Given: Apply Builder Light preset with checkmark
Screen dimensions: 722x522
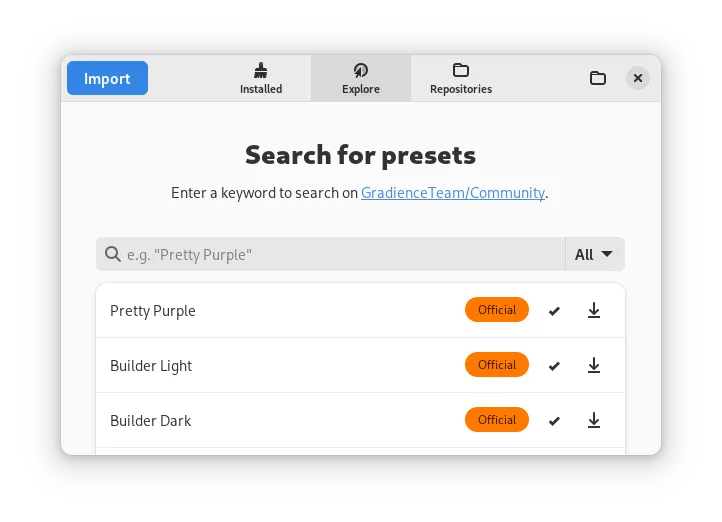Looking at the screenshot, I should (554, 366).
